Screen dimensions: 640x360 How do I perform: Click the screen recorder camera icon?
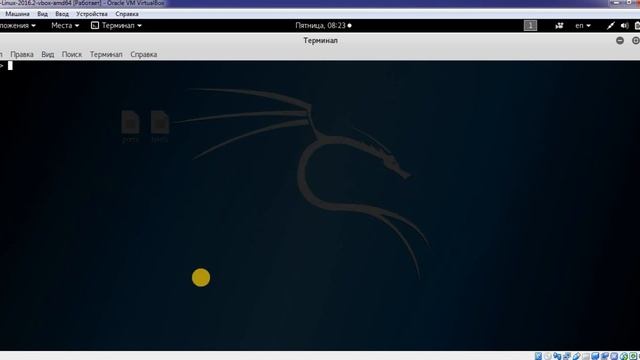pyautogui.click(x=559, y=26)
